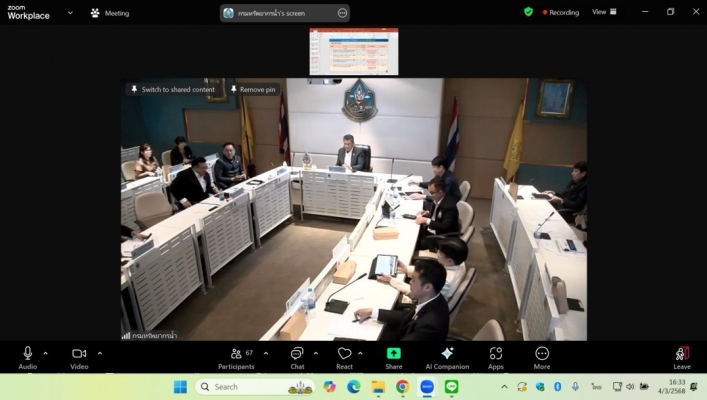
Task: Open the Apps menu
Action: pyautogui.click(x=495, y=355)
